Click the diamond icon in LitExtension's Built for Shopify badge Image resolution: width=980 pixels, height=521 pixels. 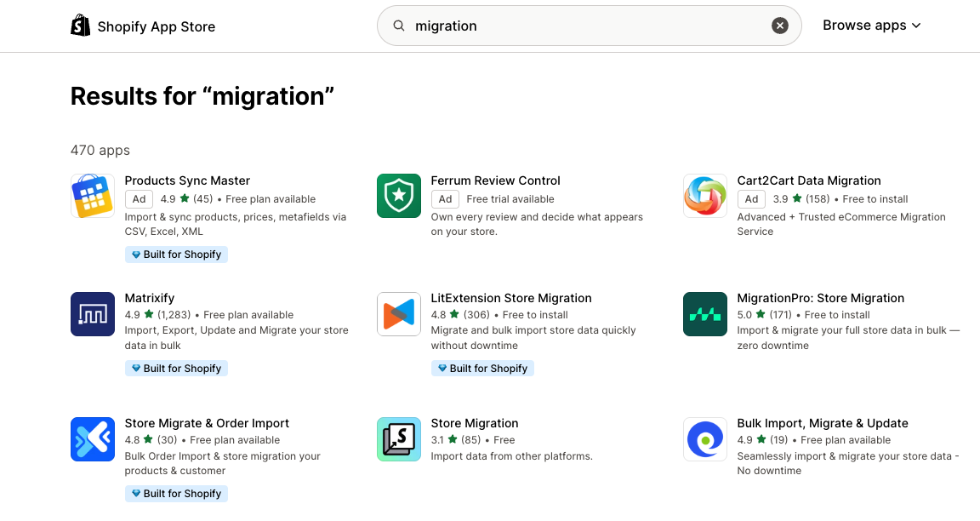[x=442, y=369]
